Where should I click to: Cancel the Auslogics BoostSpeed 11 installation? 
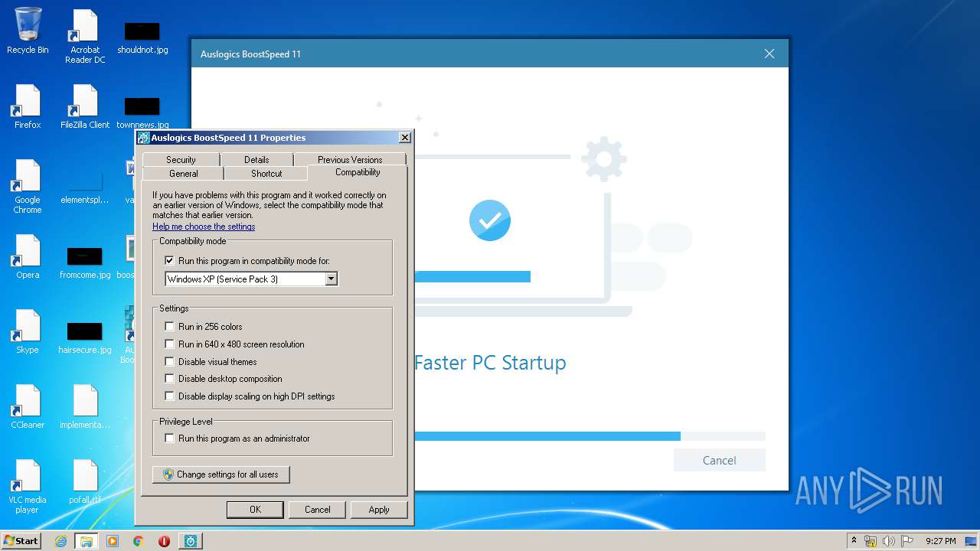click(x=719, y=460)
